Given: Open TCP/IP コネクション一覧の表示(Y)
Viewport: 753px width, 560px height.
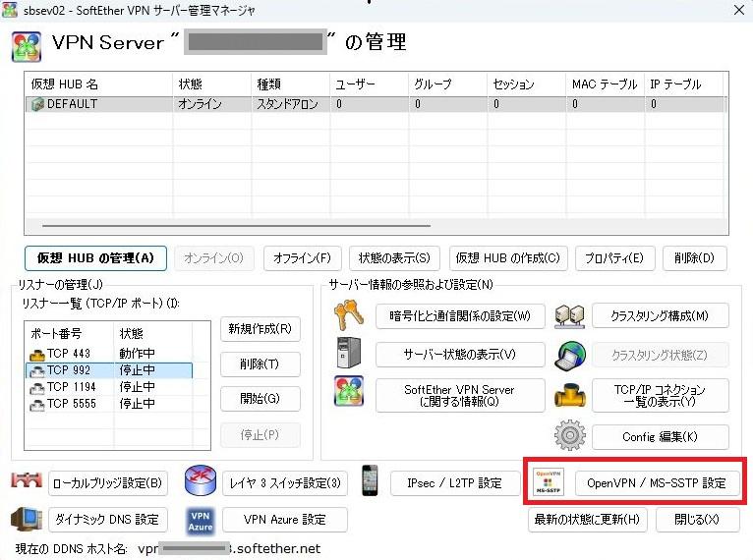Looking at the screenshot, I should 661,395.
